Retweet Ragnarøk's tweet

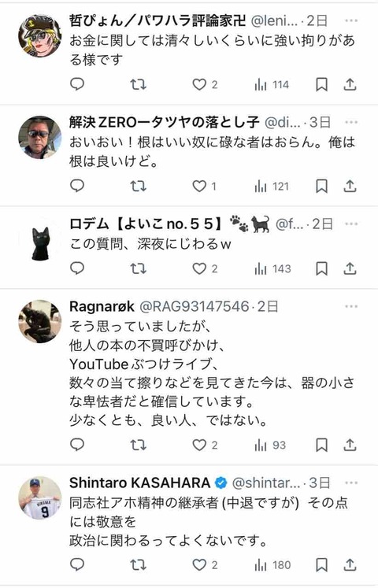tap(138, 445)
